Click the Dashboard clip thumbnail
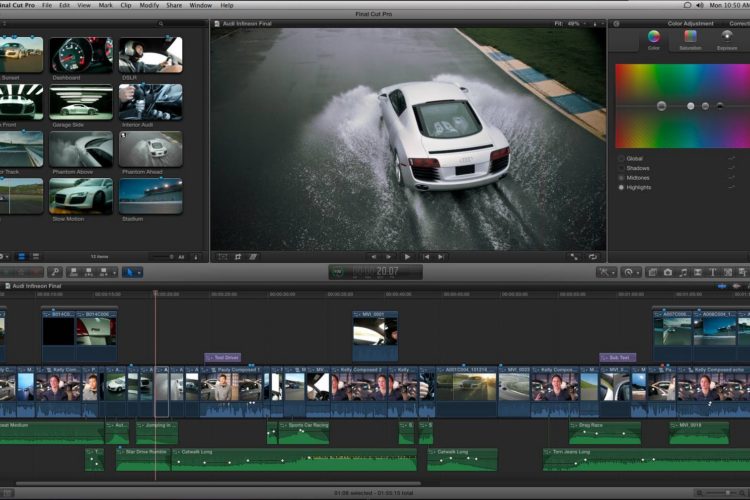This screenshot has width=750, height=500. point(81,54)
